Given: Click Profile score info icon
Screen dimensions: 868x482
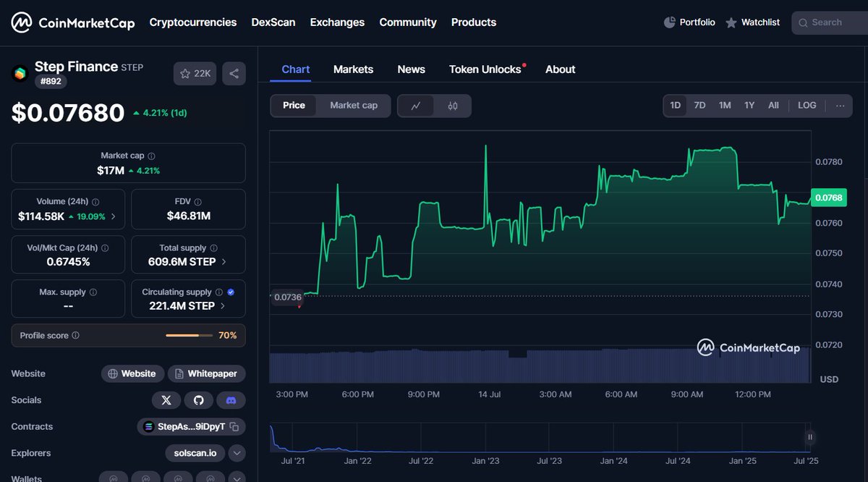Looking at the screenshot, I should click(75, 336).
